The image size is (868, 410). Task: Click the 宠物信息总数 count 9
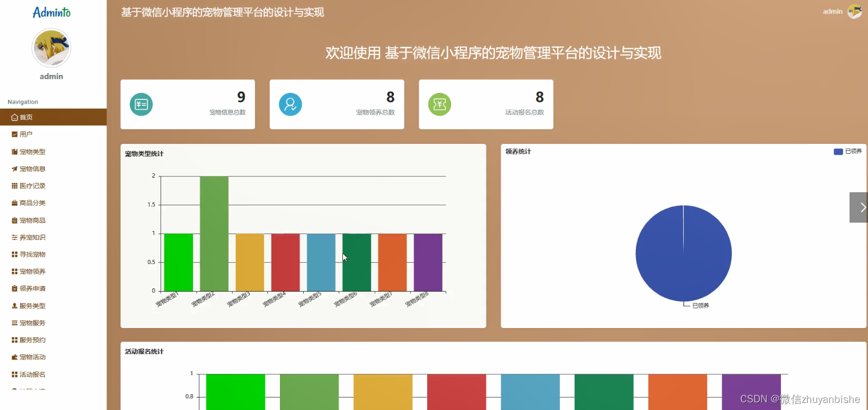[241, 97]
